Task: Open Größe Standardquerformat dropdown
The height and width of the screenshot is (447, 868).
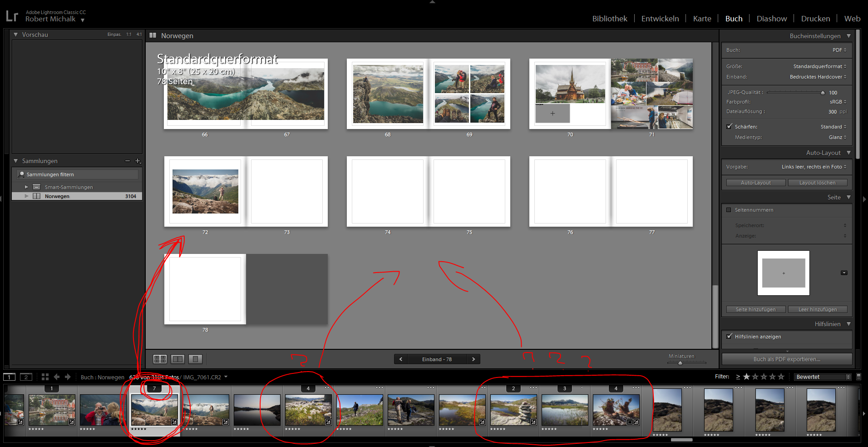Action: tap(820, 66)
